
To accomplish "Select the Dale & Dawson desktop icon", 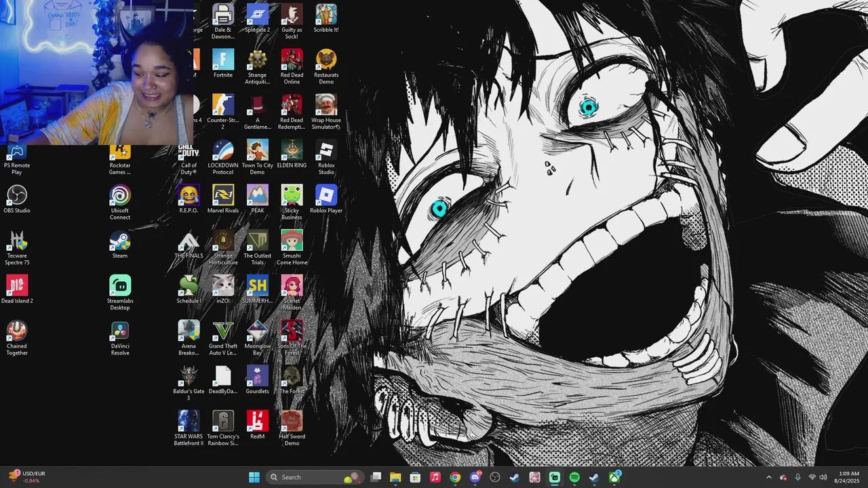I will point(223,20).
